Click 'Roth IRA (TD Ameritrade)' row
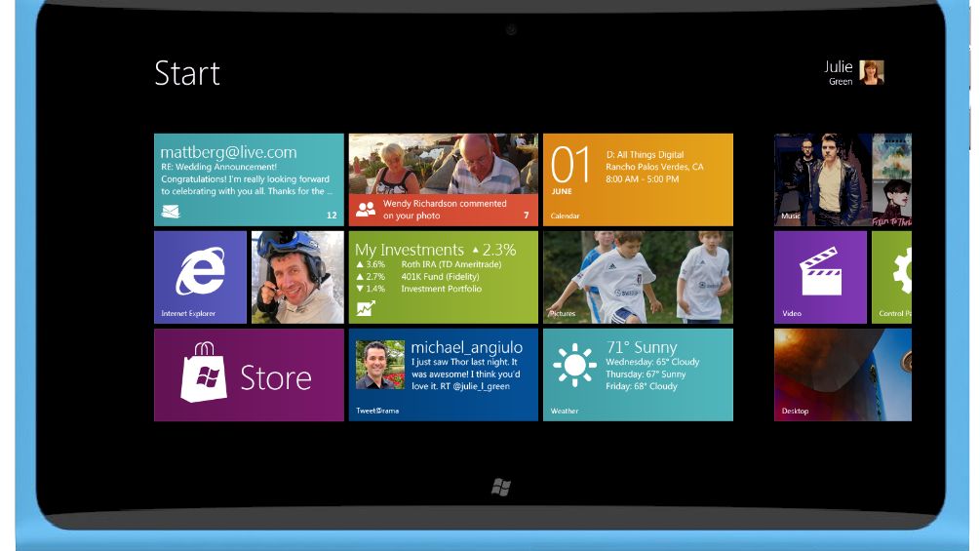The image size is (980, 551). click(429, 264)
